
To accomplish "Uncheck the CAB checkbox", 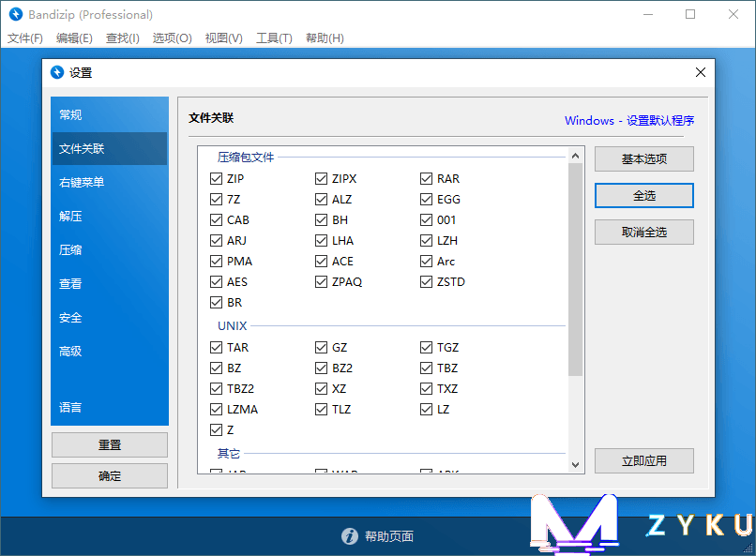I will pos(216,220).
